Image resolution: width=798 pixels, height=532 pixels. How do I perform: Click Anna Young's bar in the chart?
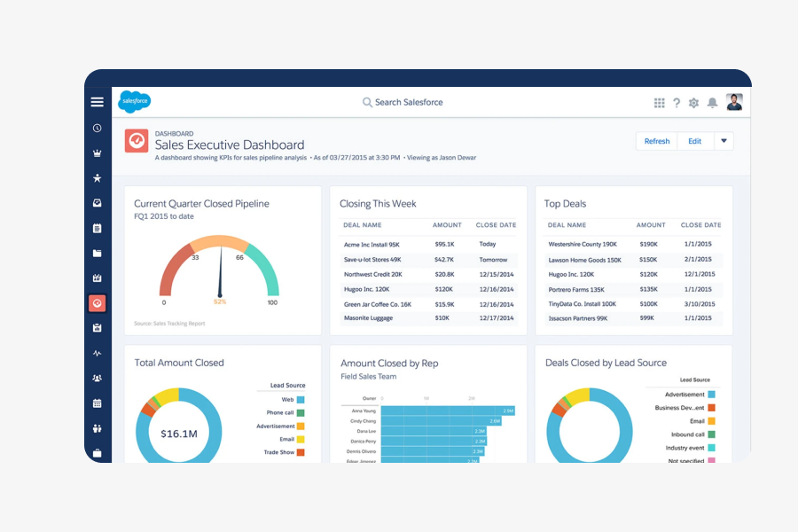[x=448, y=411]
